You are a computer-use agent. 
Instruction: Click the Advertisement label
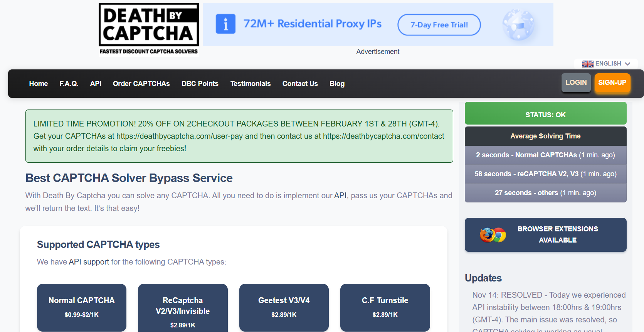click(378, 52)
